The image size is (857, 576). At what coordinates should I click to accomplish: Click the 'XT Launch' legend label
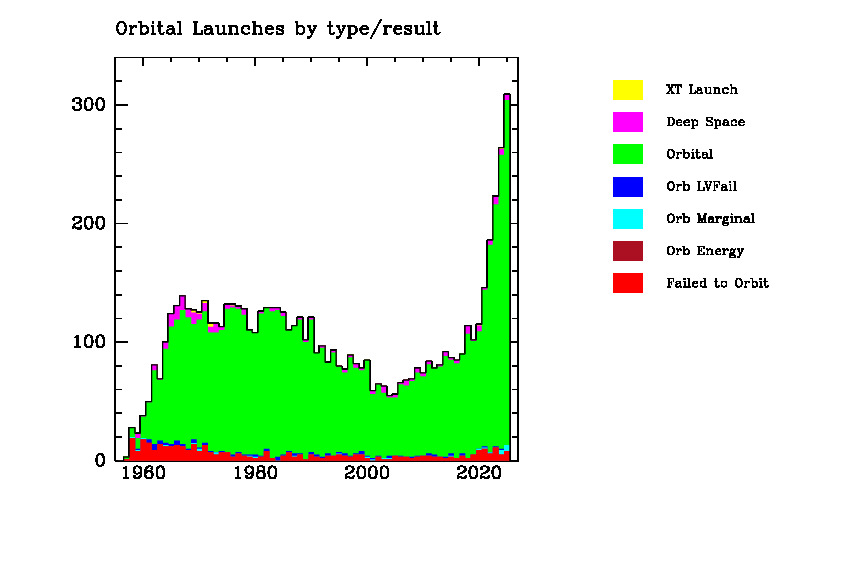coord(701,90)
